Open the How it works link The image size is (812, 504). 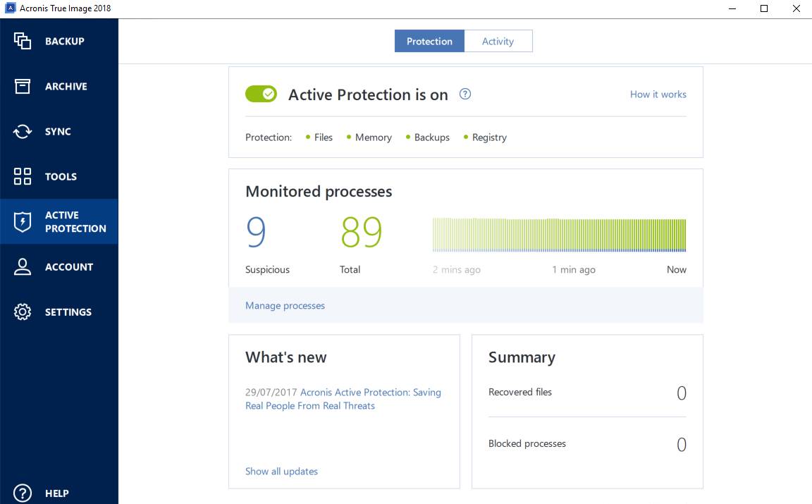click(658, 94)
